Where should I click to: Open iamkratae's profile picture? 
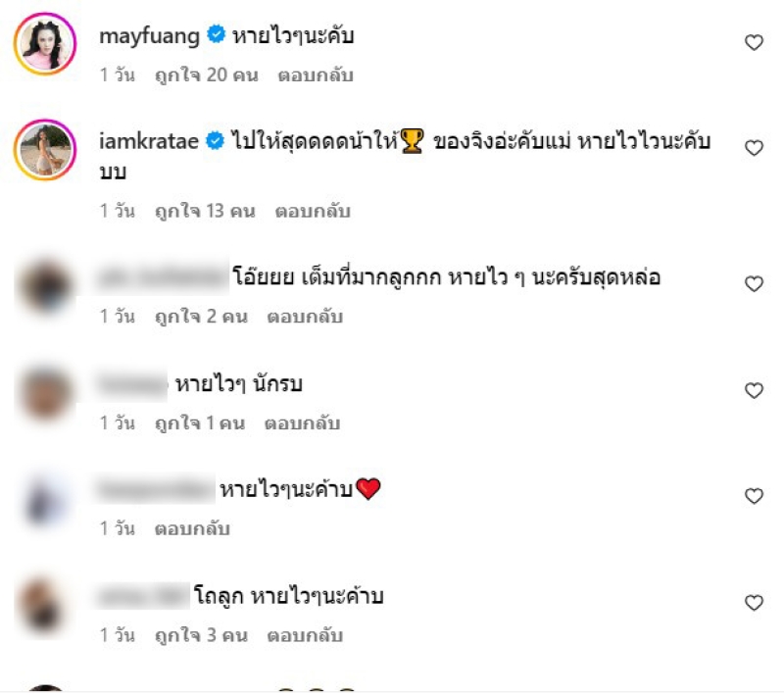pos(45,150)
